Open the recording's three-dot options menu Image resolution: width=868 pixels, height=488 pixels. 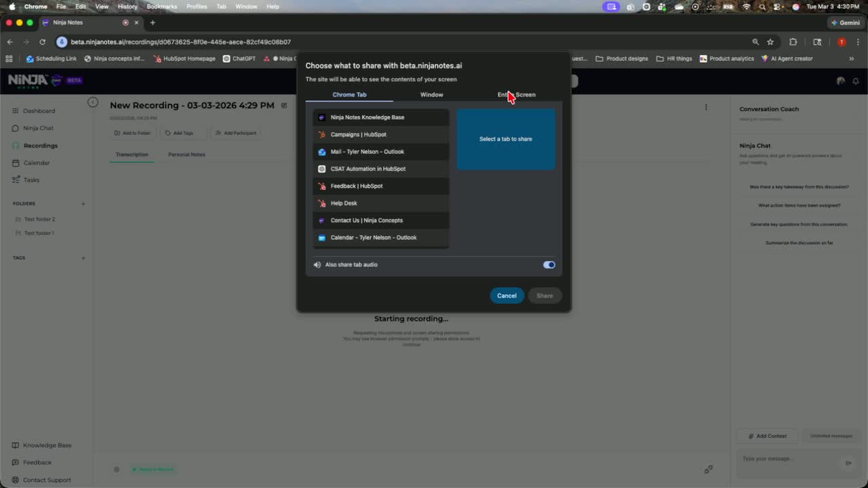706,107
